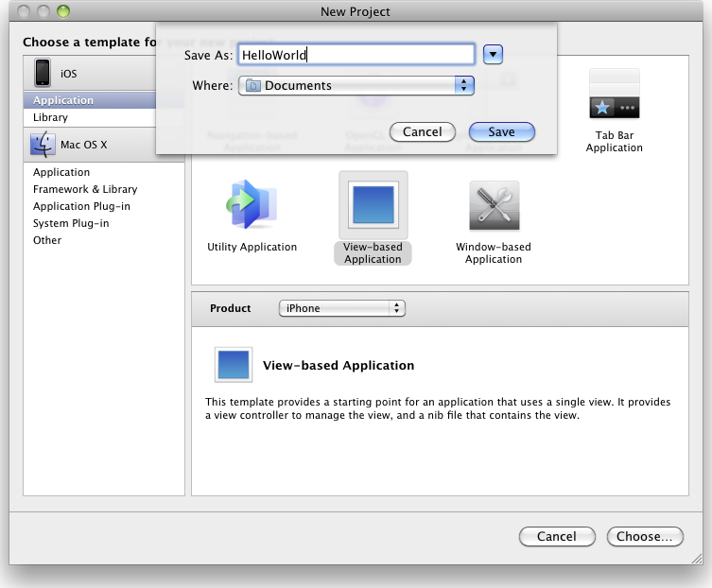Select the Tab Bar Application template icon

coord(614,94)
